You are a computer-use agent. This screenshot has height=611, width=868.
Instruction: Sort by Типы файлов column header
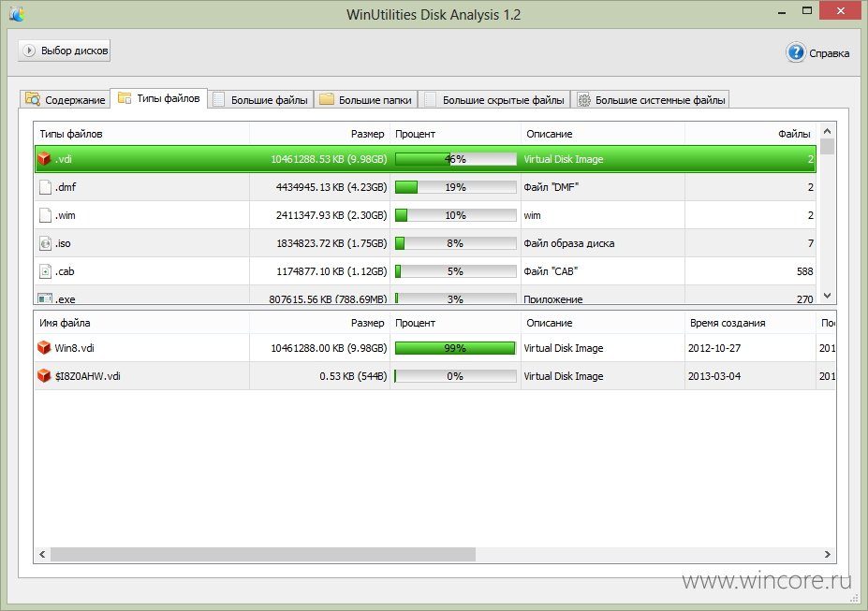(x=141, y=134)
